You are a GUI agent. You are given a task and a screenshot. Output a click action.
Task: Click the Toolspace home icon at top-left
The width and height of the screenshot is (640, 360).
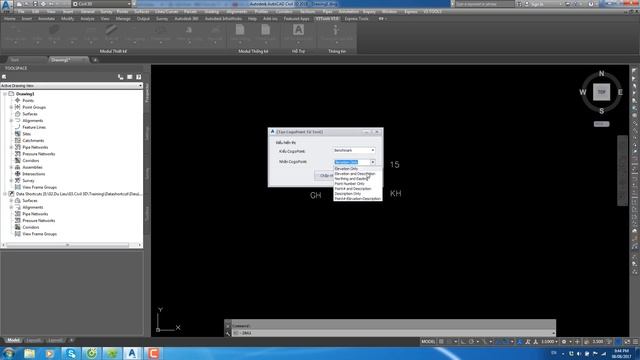tap(4, 77)
